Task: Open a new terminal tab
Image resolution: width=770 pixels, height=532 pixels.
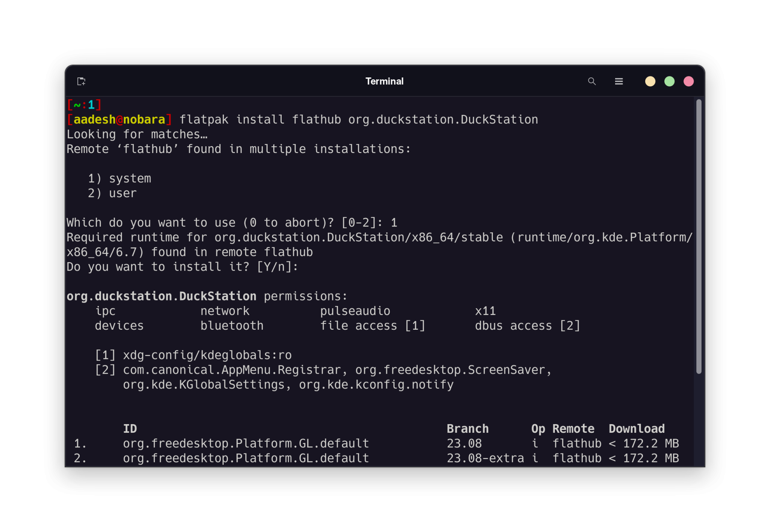Action: click(x=81, y=81)
